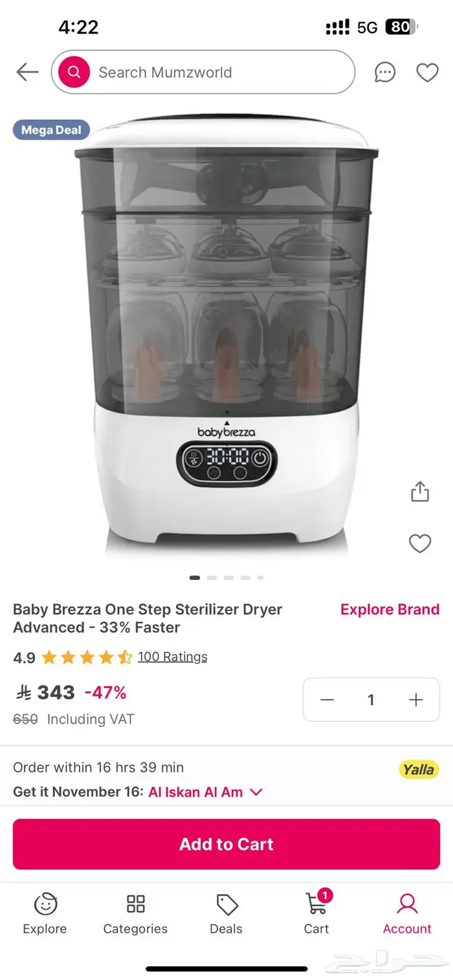This screenshot has height=980, width=453.
Task: Select the second carousel dot
Action: click(211, 577)
